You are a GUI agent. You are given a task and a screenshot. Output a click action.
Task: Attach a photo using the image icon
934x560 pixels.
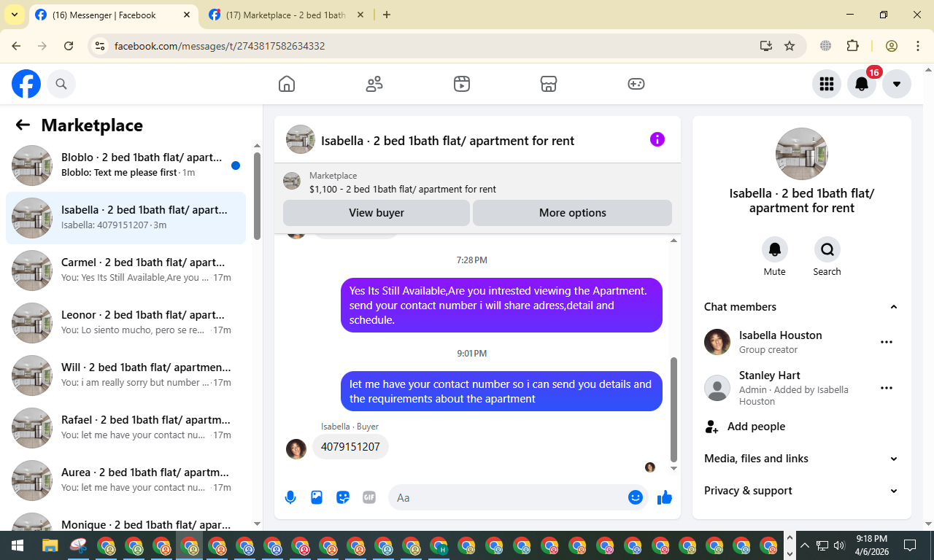(317, 497)
